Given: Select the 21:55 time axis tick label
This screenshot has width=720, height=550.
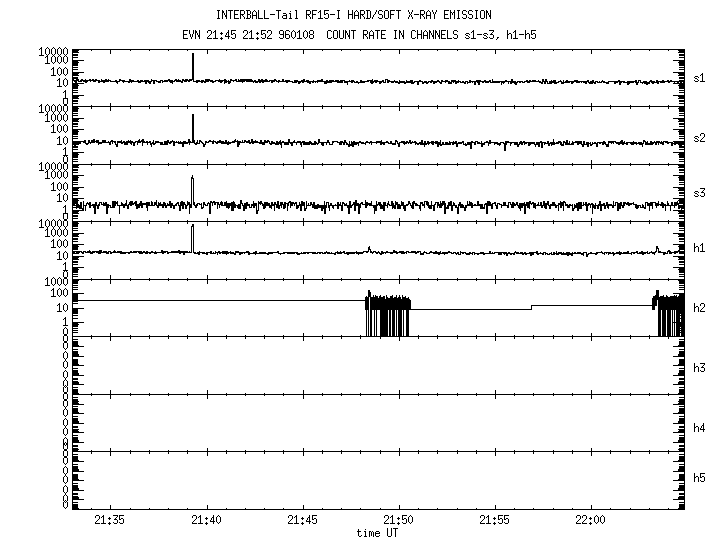Looking at the screenshot, I should pyautogui.click(x=495, y=521).
